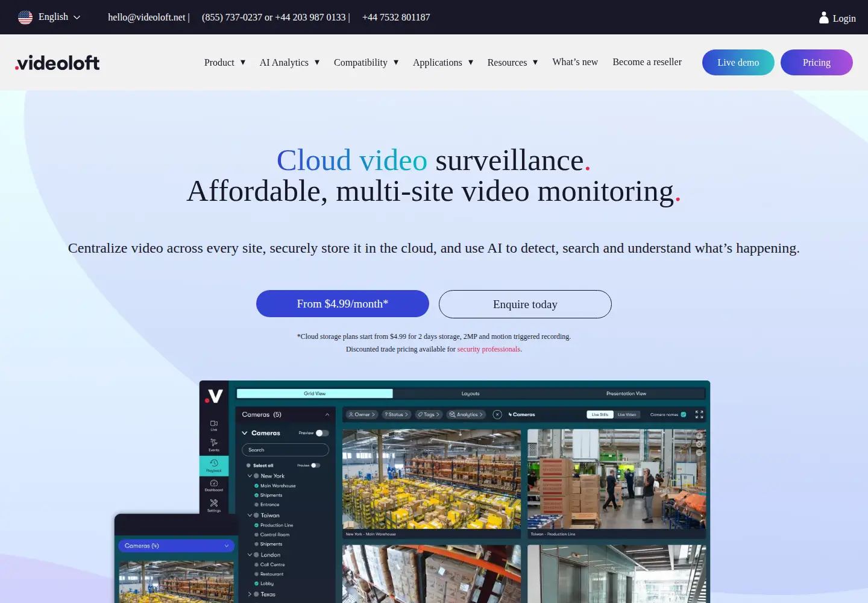Collapse the Cameras (5) panel

tap(327, 414)
